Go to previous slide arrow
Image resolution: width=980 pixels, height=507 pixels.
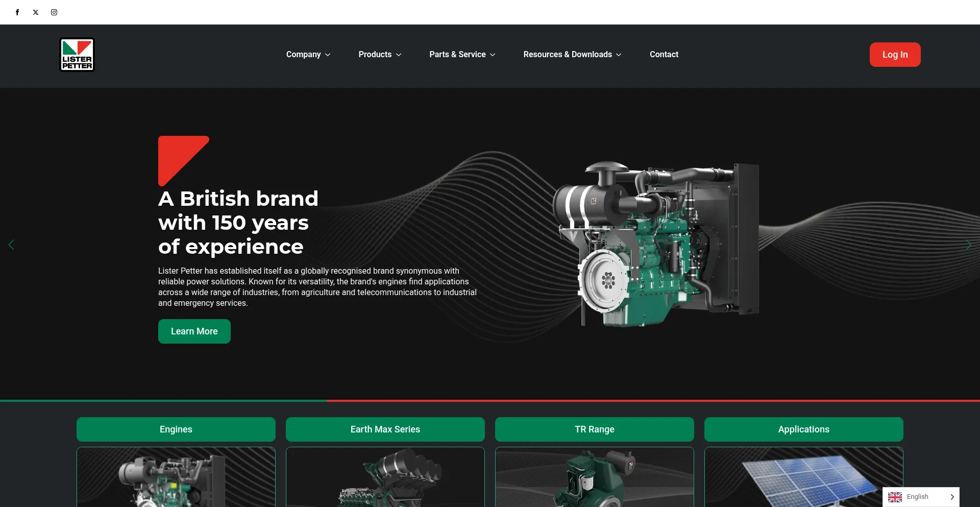pos(11,245)
